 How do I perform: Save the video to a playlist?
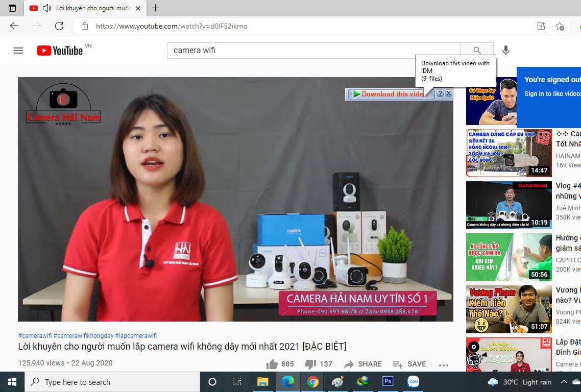409,364
